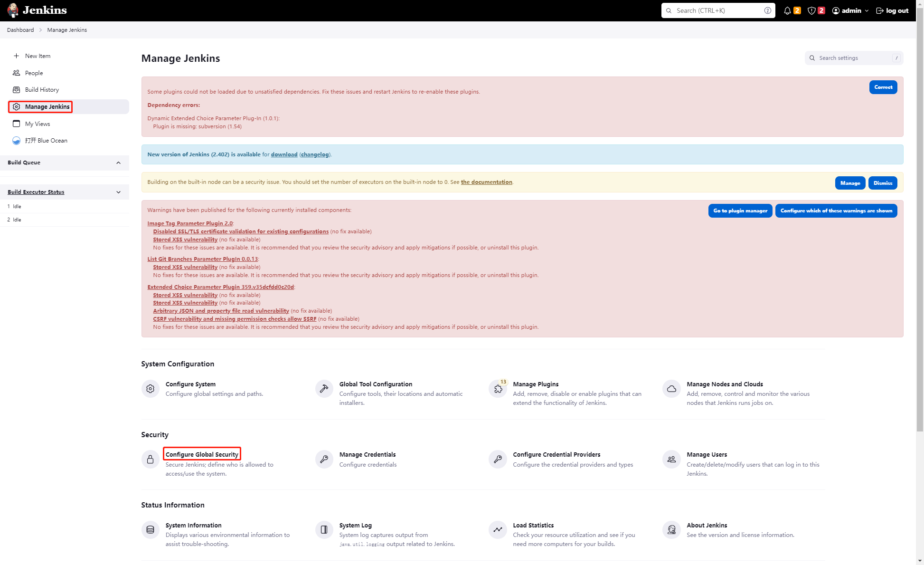Open Extended Choice Parameter Plugin link
The image size is (924, 565).
(x=220, y=287)
